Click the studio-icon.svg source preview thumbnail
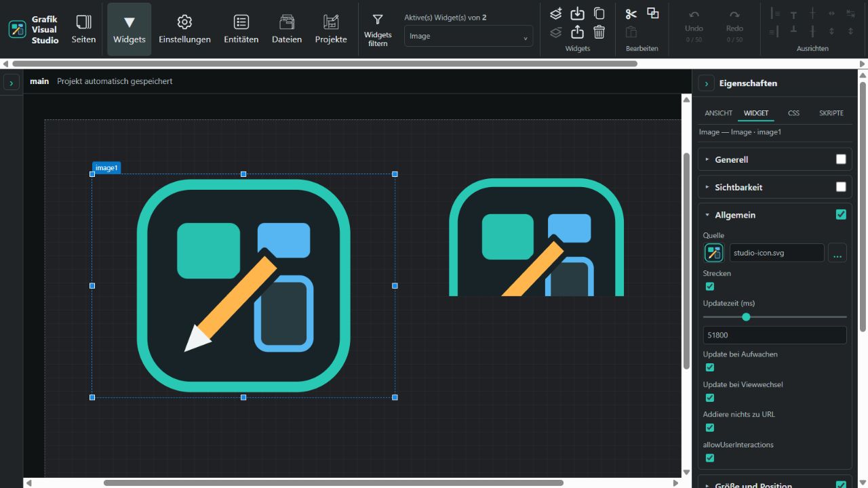 [x=714, y=253]
